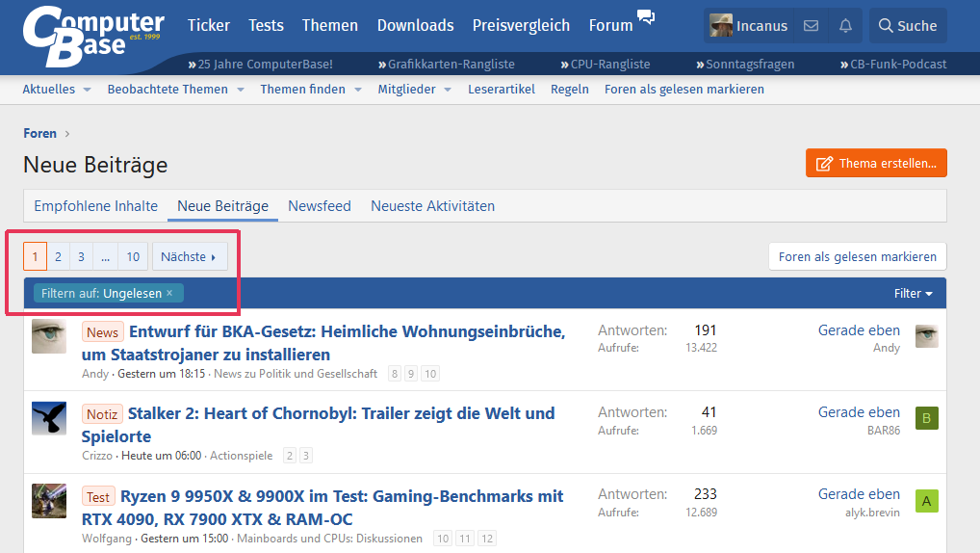Click Leserartikel in sub navigation
Screen dimensions: 980x553
[502, 90]
